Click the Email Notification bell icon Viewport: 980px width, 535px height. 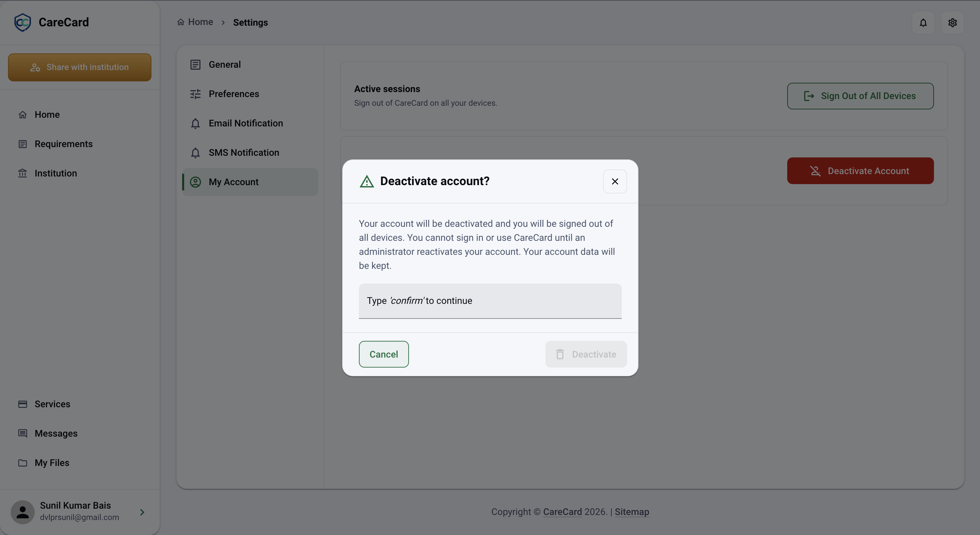click(x=195, y=123)
